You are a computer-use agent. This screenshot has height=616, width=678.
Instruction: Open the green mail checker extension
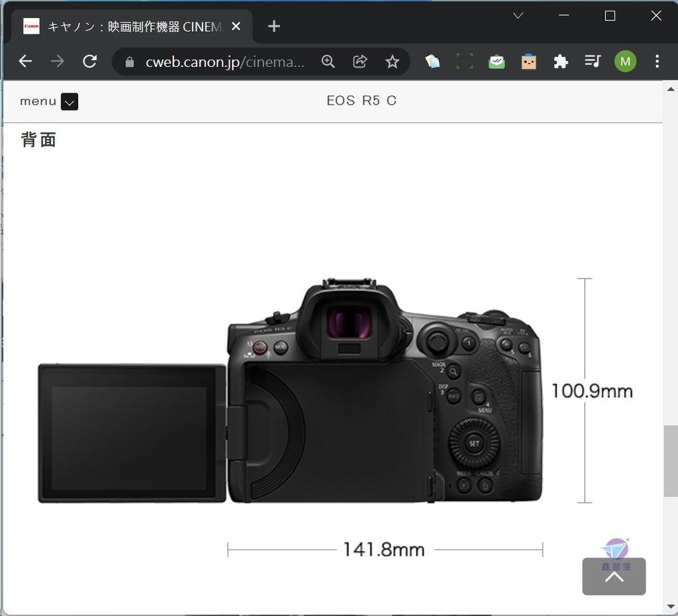(497, 62)
